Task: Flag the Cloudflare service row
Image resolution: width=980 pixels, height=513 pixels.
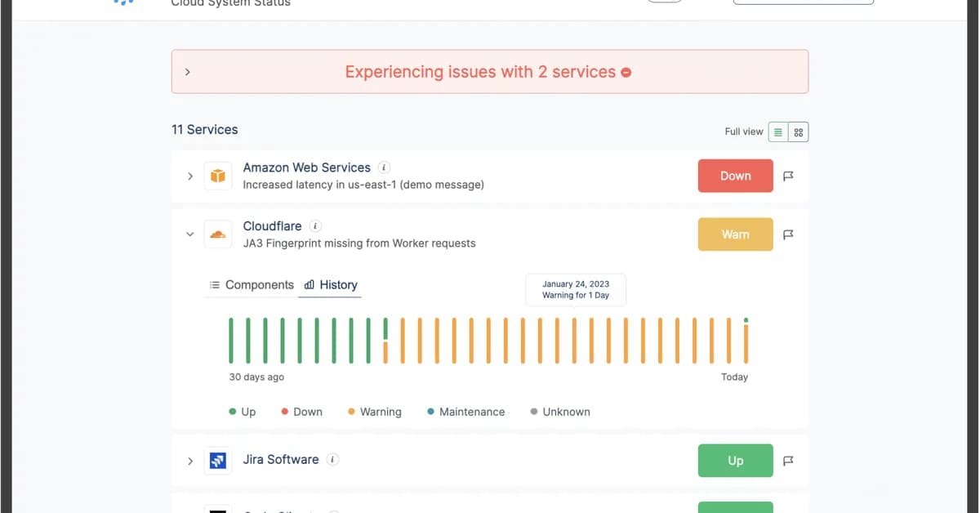Action: pyautogui.click(x=789, y=234)
